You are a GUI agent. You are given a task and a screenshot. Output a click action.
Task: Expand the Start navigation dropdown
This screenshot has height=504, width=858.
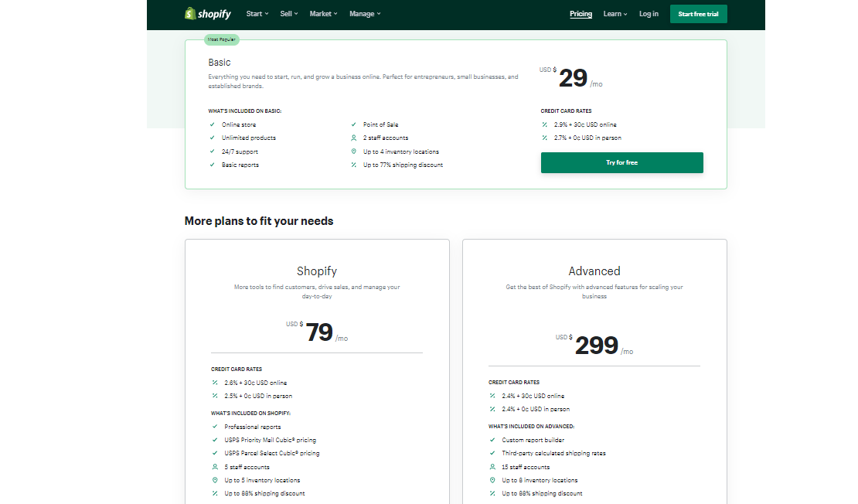256,13
